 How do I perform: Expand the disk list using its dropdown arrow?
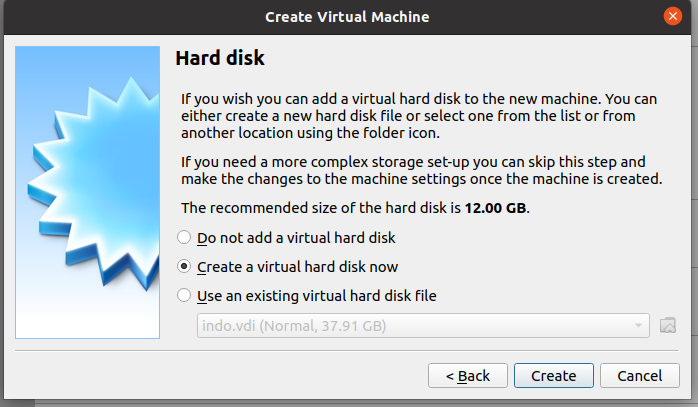(638, 326)
